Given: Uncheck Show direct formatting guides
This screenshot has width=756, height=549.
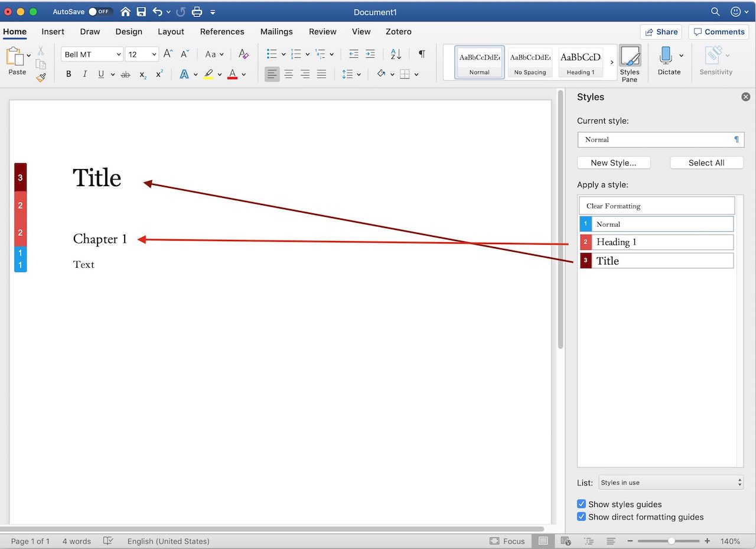Looking at the screenshot, I should (582, 516).
